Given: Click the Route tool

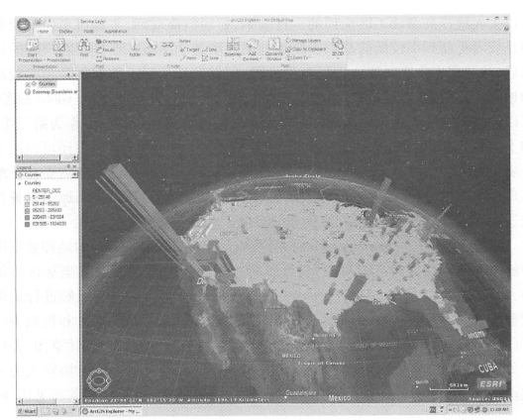Looking at the screenshot, I should point(106,50).
